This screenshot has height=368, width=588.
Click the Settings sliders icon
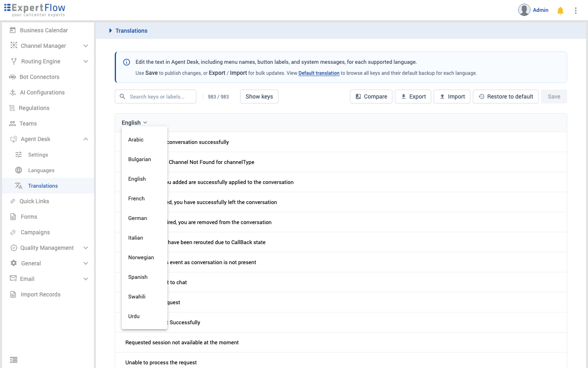coord(18,155)
